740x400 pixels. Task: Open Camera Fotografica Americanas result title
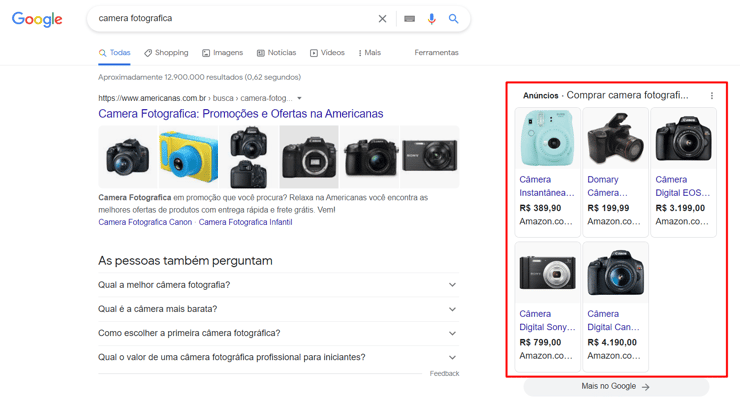tap(241, 114)
